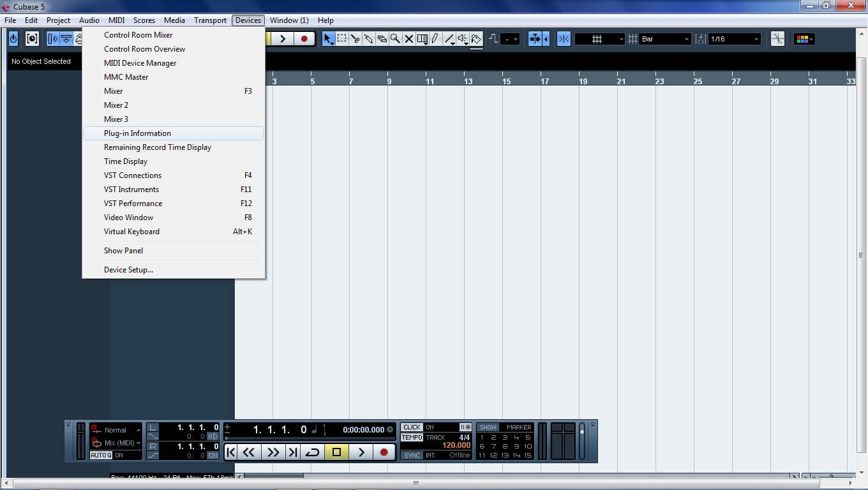Click the toolbar play button
Image resolution: width=868 pixels, height=490 pixels.
(283, 39)
